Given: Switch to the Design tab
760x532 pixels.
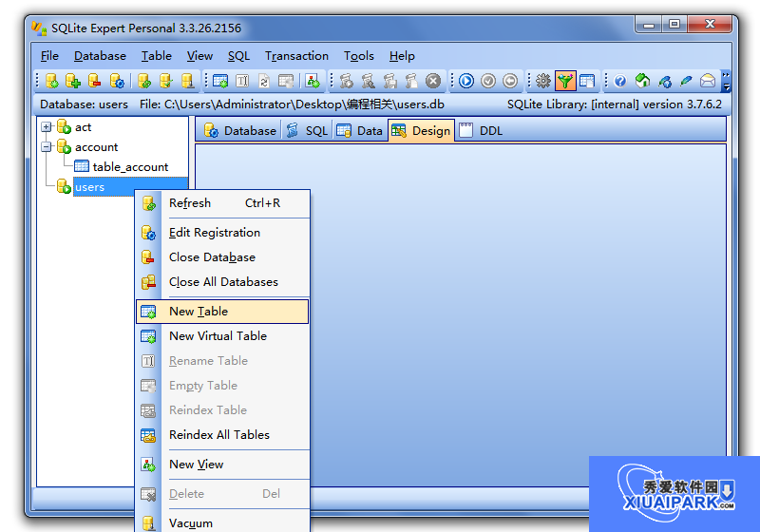Looking at the screenshot, I should 421,130.
